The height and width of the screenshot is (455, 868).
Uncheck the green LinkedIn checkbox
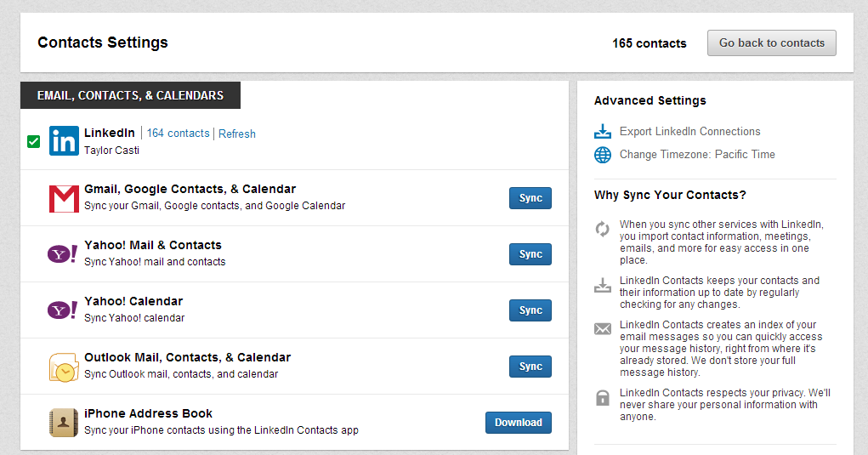tap(34, 141)
